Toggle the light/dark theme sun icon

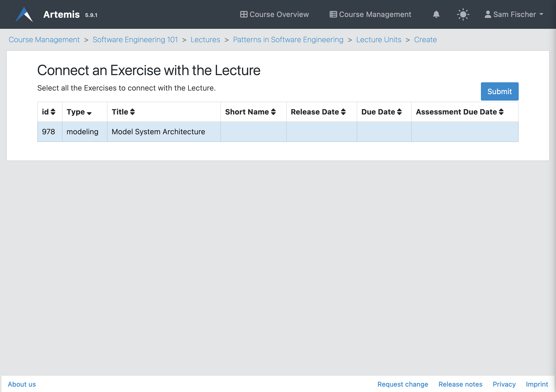pos(463,14)
